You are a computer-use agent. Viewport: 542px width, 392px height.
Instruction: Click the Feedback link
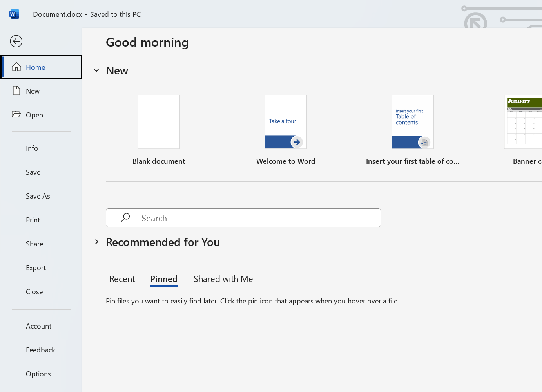click(x=40, y=350)
